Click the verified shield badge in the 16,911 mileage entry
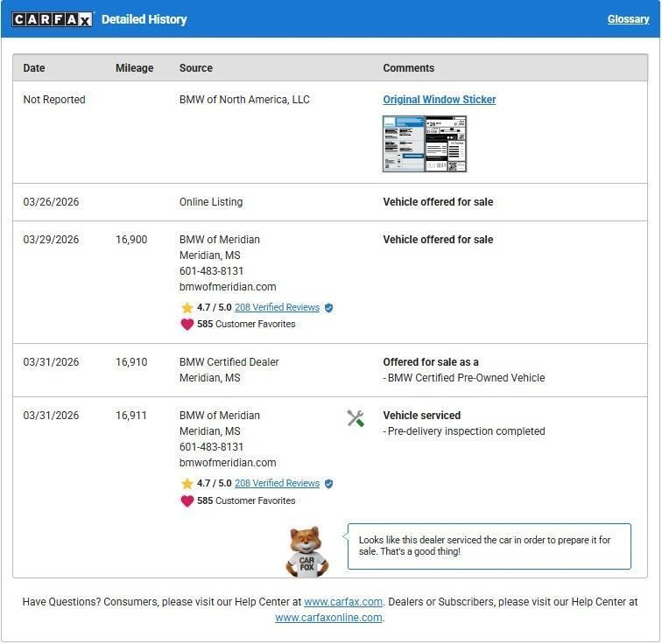 click(329, 484)
